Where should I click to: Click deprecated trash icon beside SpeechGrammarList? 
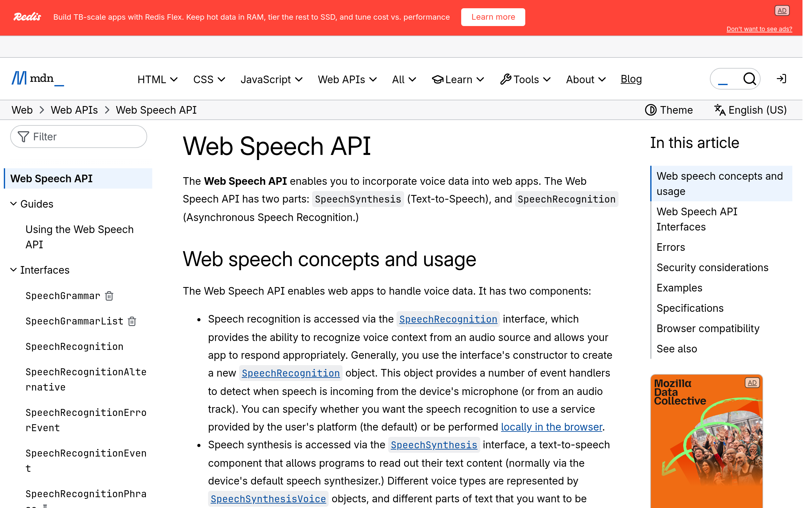pos(132,321)
